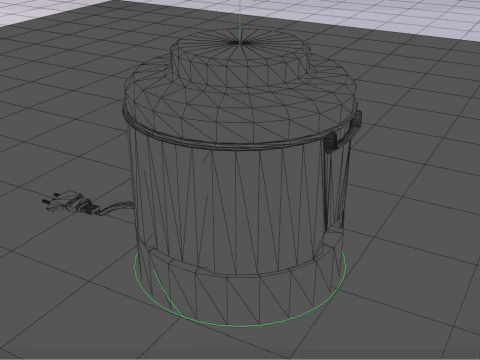
Task: Click the lid's top center vertex
Action: tap(239, 42)
